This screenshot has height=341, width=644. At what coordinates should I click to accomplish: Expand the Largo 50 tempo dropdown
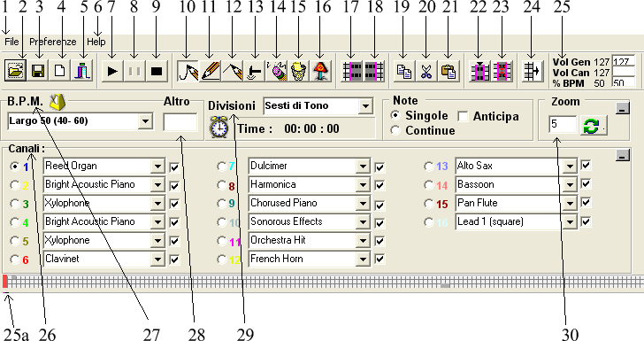point(145,121)
